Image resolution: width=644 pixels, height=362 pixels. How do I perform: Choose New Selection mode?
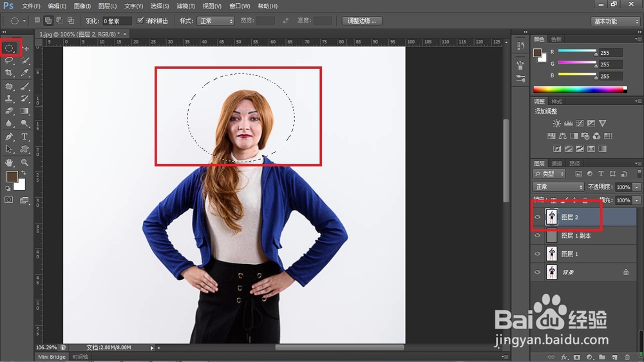point(37,20)
